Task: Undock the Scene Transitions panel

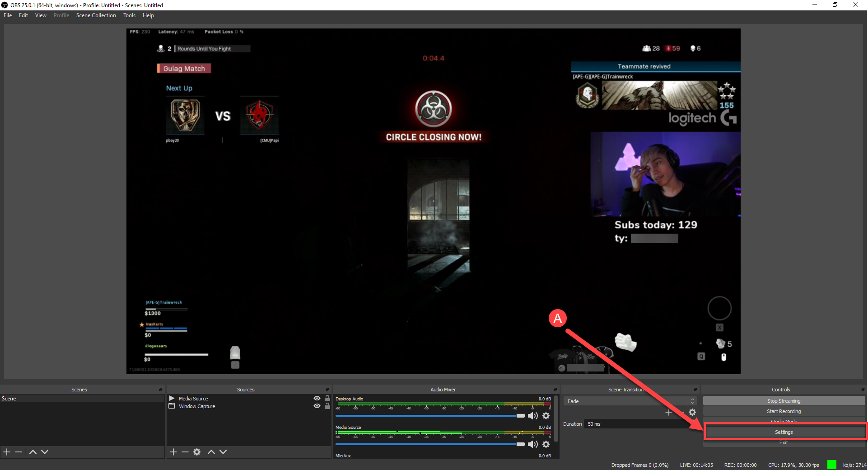Action: [x=695, y=390]
